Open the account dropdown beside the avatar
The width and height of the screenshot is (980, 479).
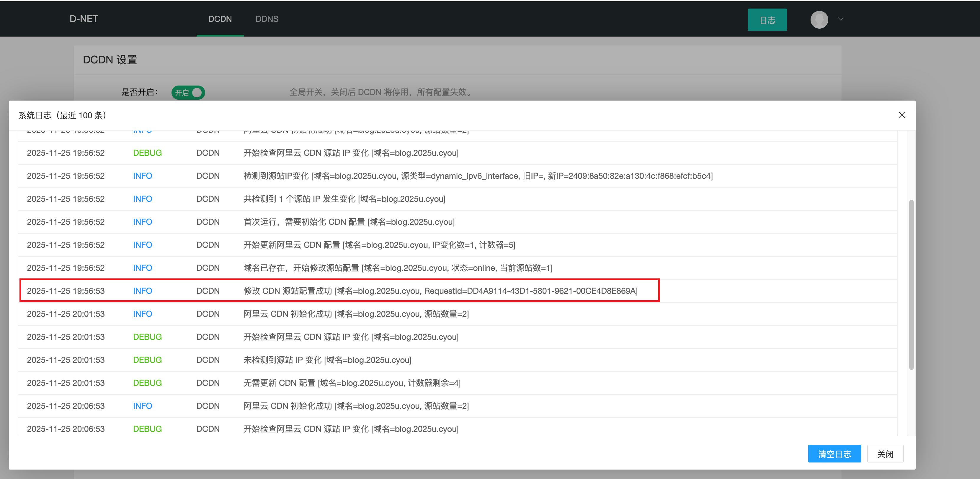pyautogui.click(x=840, y=19)
